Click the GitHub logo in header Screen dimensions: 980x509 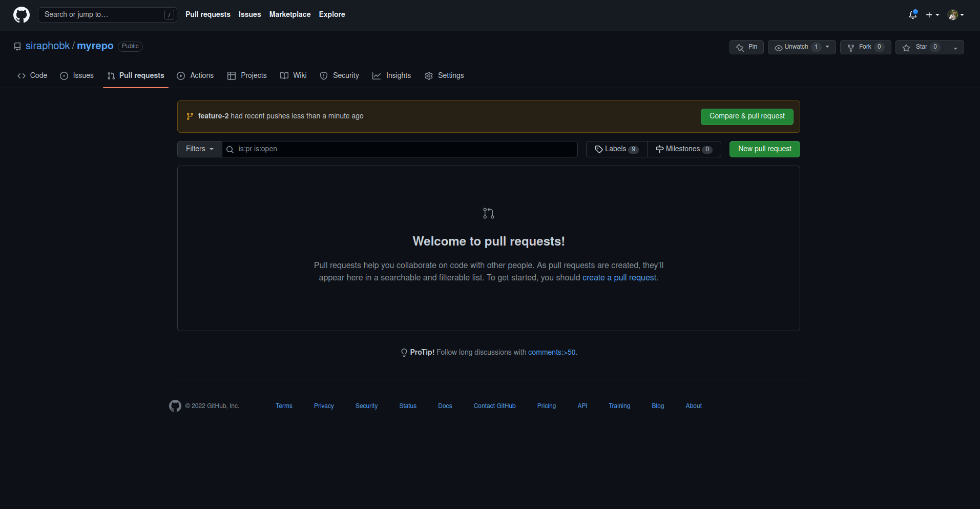tap(21, 15)
